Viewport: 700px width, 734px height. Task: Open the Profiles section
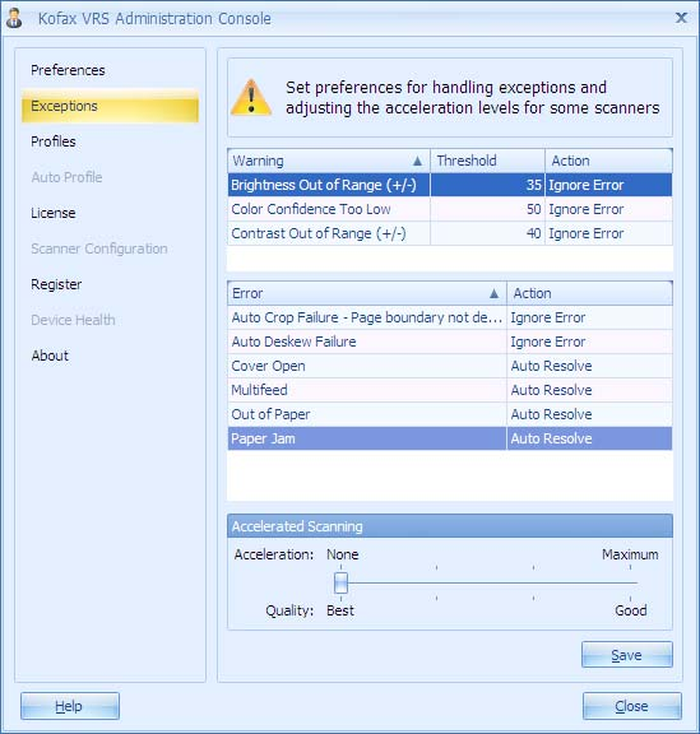(53, 141)
